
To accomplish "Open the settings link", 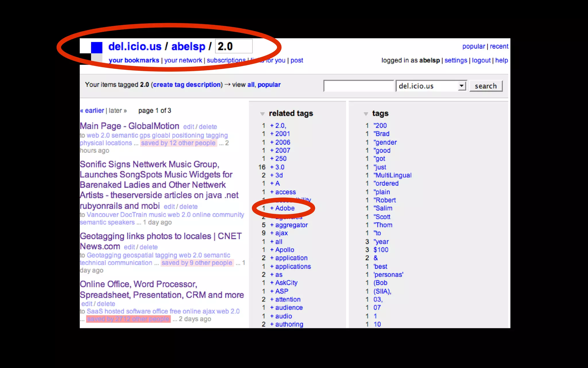I will coord(456,60).
